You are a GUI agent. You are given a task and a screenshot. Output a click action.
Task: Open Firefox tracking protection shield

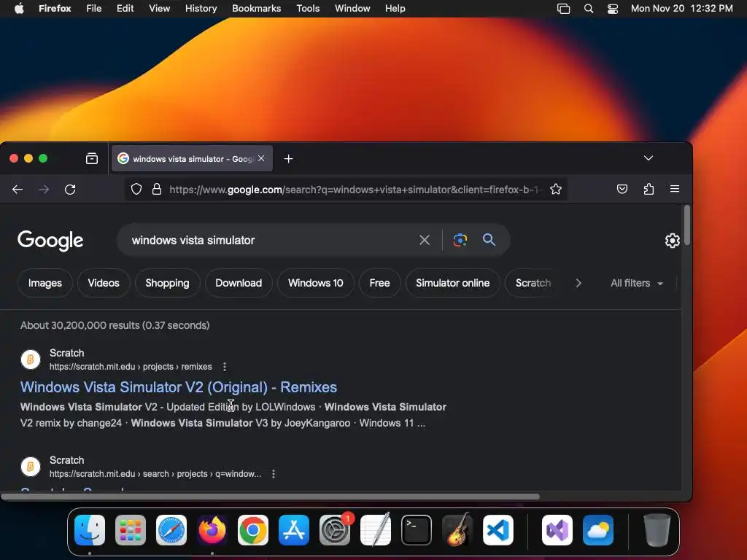tap(136, 189)
